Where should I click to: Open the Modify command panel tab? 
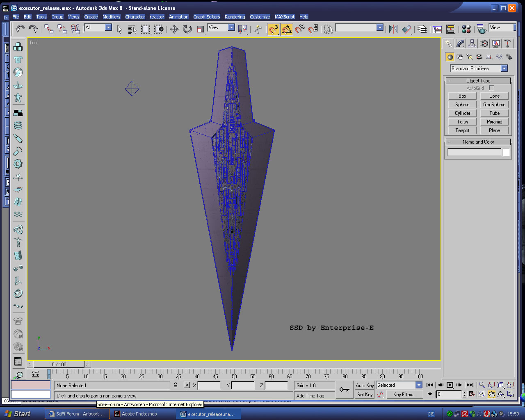coord(460,43)
